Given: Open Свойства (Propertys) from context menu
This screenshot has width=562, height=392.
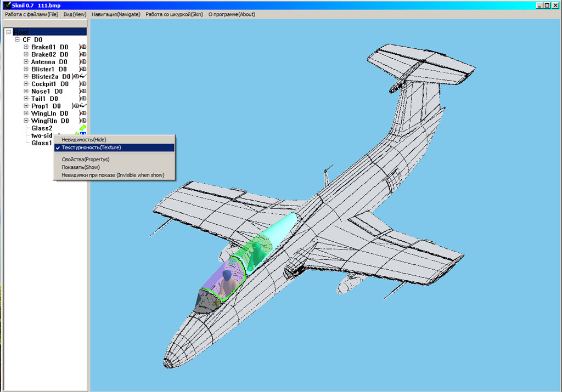Looking at the screenshot, I should click(x=114, y=160).
